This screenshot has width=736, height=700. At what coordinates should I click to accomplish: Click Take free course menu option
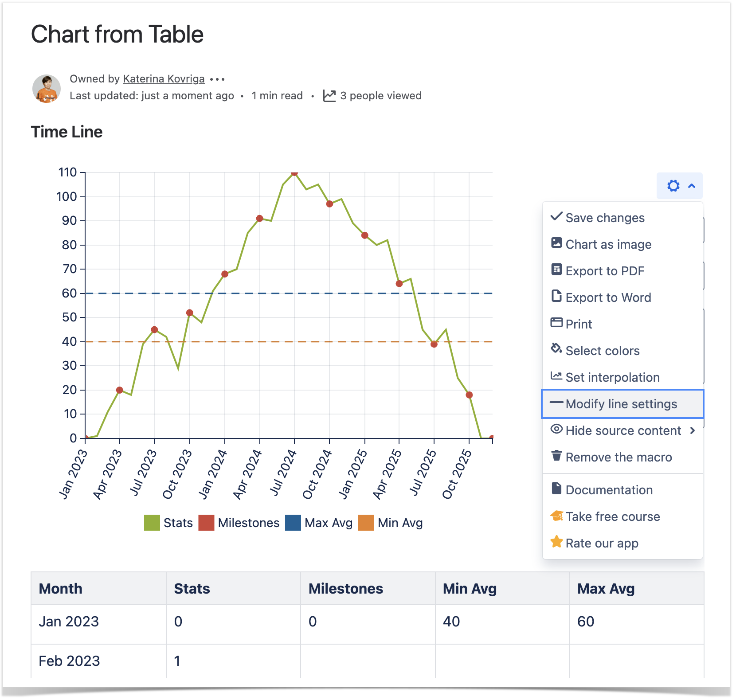612,516
